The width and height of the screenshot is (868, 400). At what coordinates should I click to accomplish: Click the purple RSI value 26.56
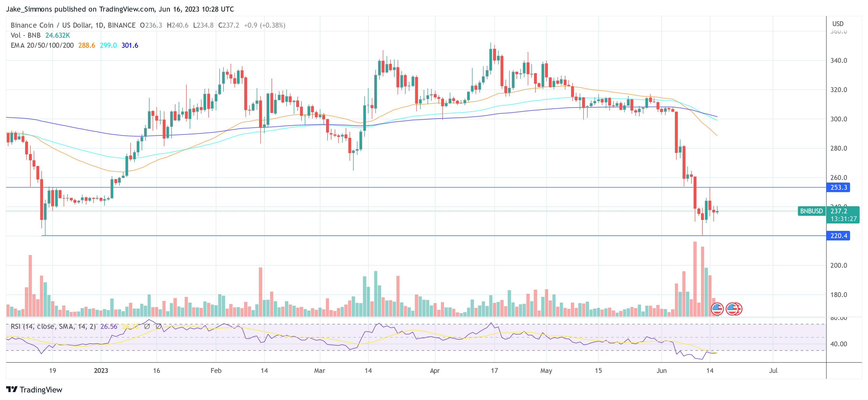pyautogui.click(x=109, y=326)
